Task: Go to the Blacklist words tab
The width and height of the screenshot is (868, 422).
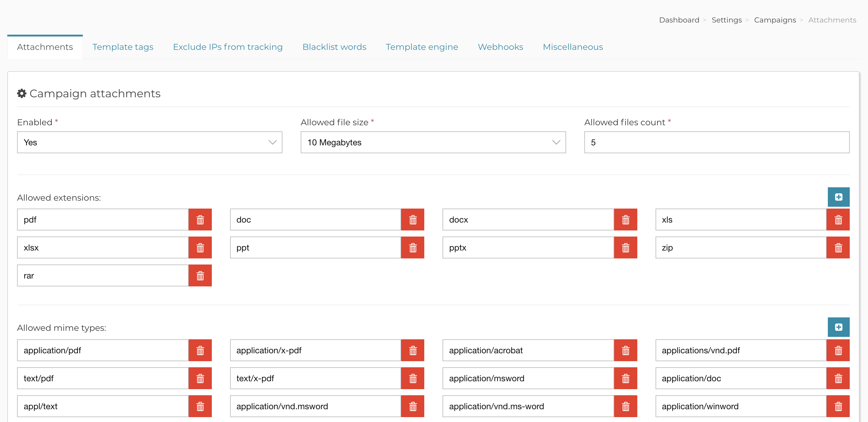Action: [334, 47]
